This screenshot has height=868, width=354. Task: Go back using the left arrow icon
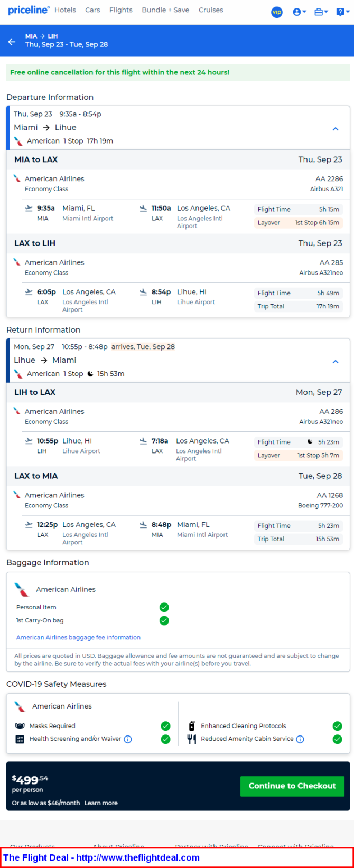(12, 41)
